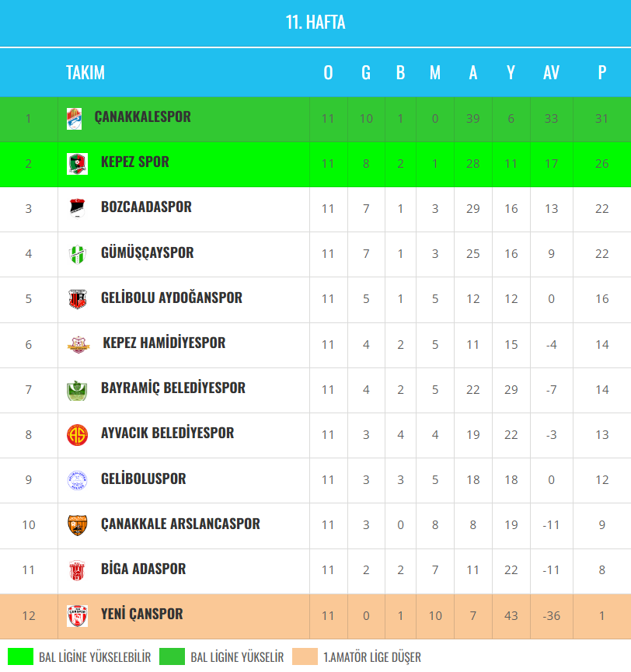Image resolution: width=631 pixels, height=672 pixels.
Task: Click the Biga Adaspor red logo
Action: coord(77,569)
